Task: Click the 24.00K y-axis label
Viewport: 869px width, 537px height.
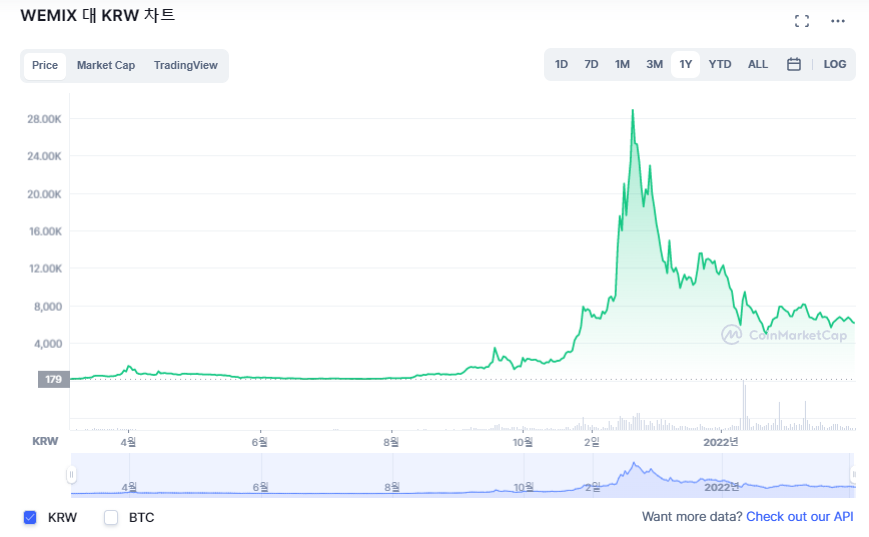Action: click(44, 156)
